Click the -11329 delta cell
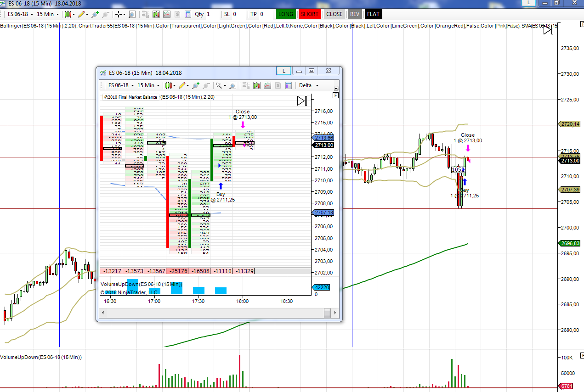 coord(244,271)
